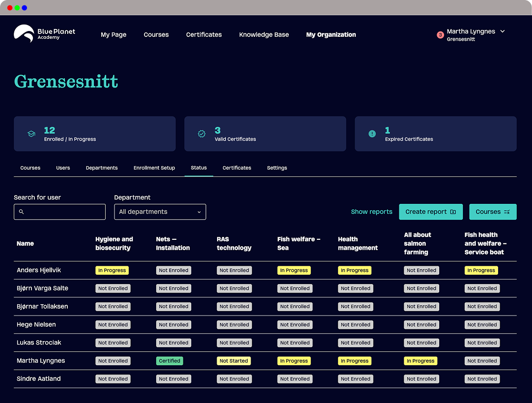This screenshot has height=403, width=532.
Task: Open the Settings tab
Action: [277, 168]
